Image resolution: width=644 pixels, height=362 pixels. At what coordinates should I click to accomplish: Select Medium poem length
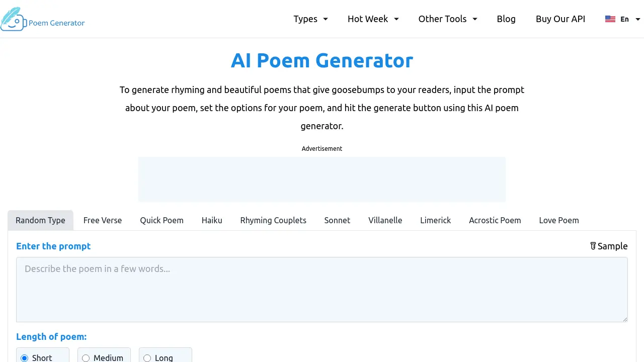tap(86, 357)
